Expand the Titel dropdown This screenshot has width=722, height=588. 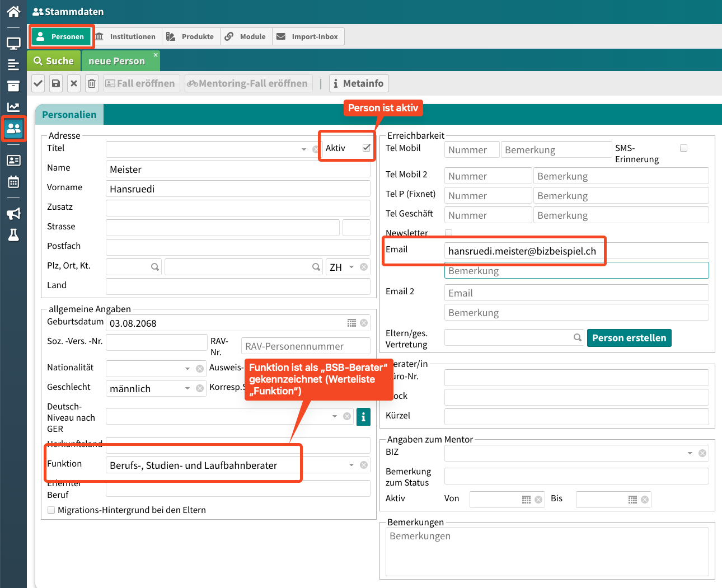(x=304, y=149)
